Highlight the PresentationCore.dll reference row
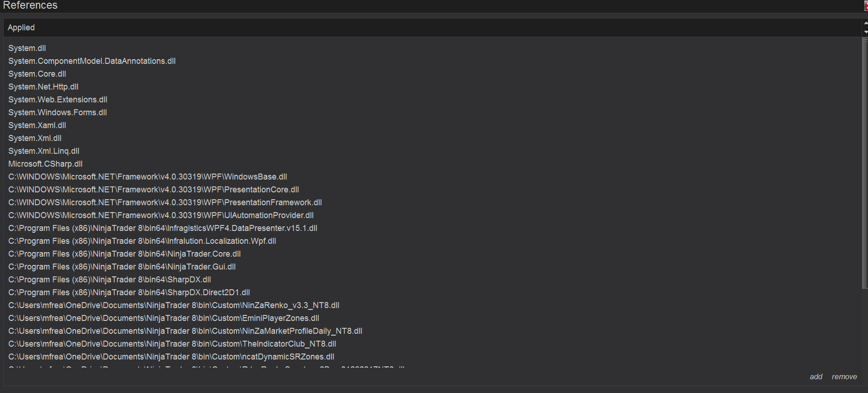The image size is (868, 393). pos(154,190)
